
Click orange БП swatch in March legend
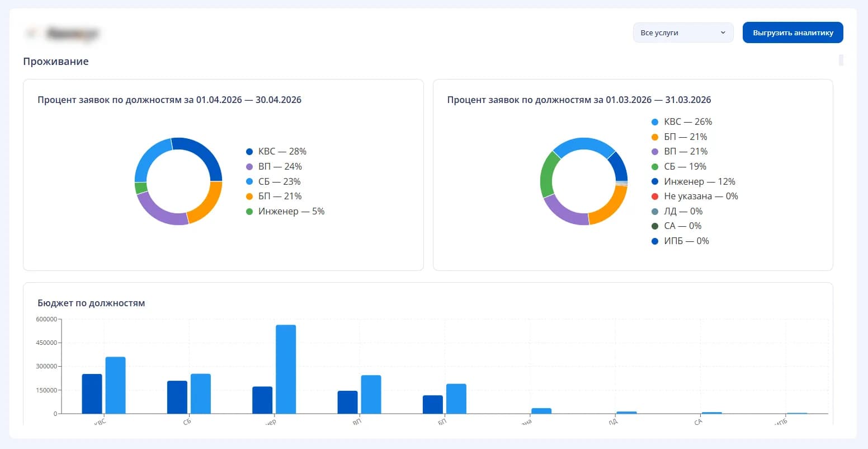(x=655, y=137)
